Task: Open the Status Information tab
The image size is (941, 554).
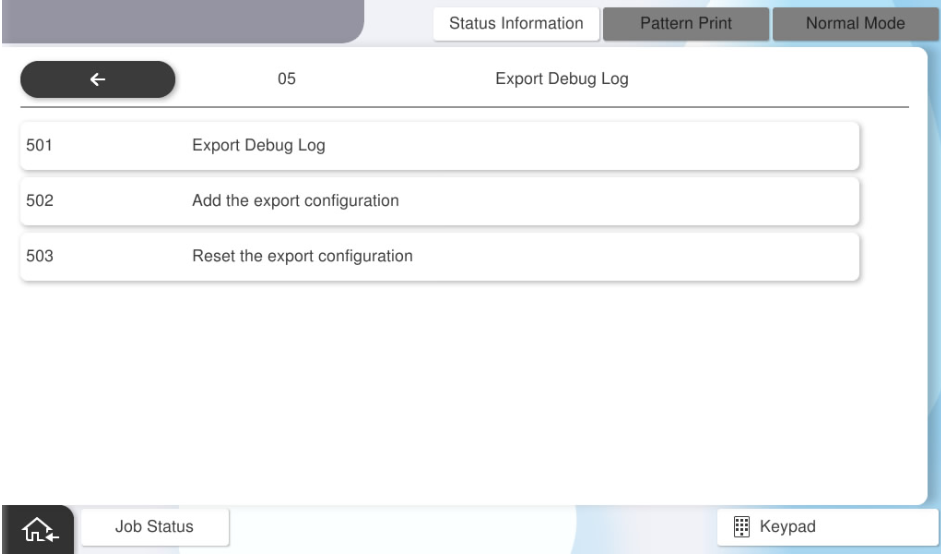Action: coord(516,23)
